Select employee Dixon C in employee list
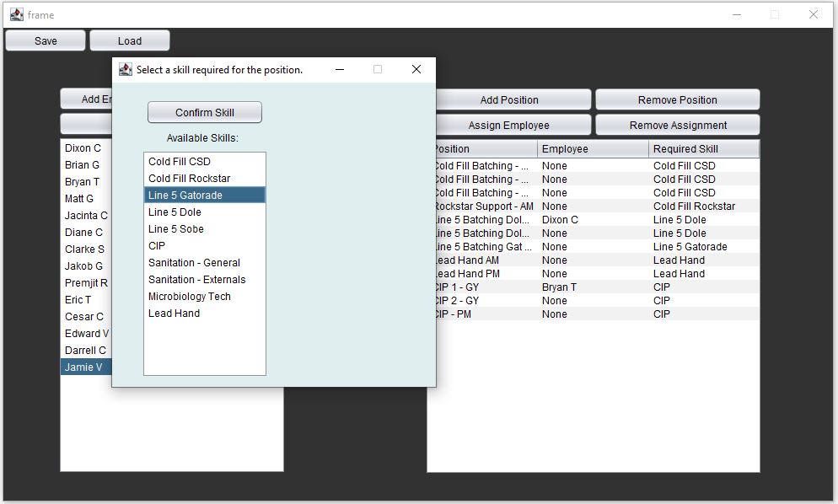Viewport: 838px width, 504px height. tap(86, 148)
